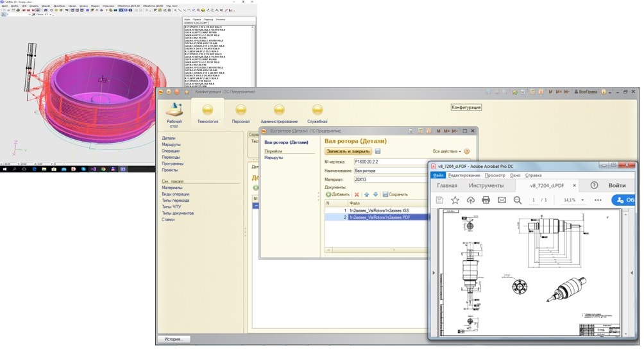Click Acrobat help question mark icon
The image size is (644, 350).
[x=594, y=185]
